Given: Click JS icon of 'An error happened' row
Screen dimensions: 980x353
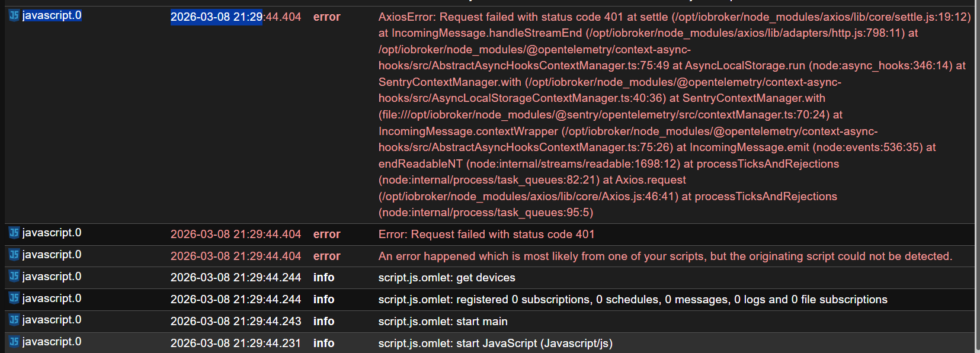Looking at the screenshot, I should tap(14, 255).
